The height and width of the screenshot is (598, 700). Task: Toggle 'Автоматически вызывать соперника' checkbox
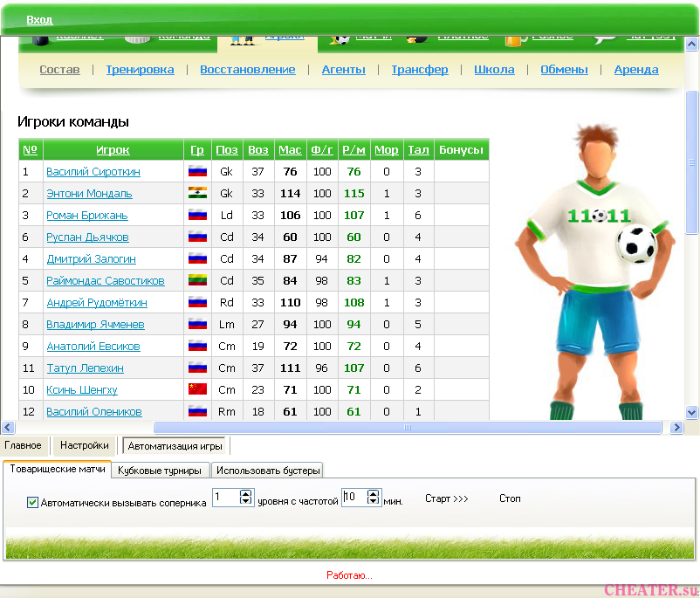tap(33, 503)
